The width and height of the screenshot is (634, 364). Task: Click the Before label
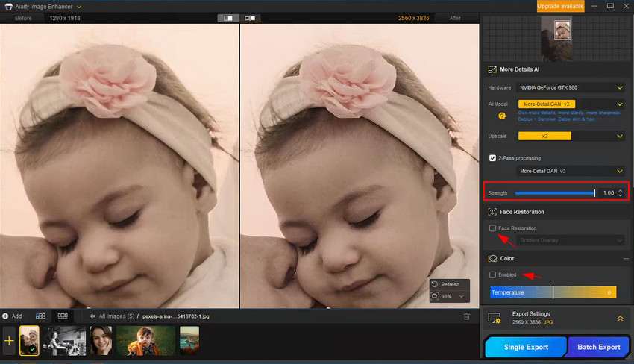23,18
